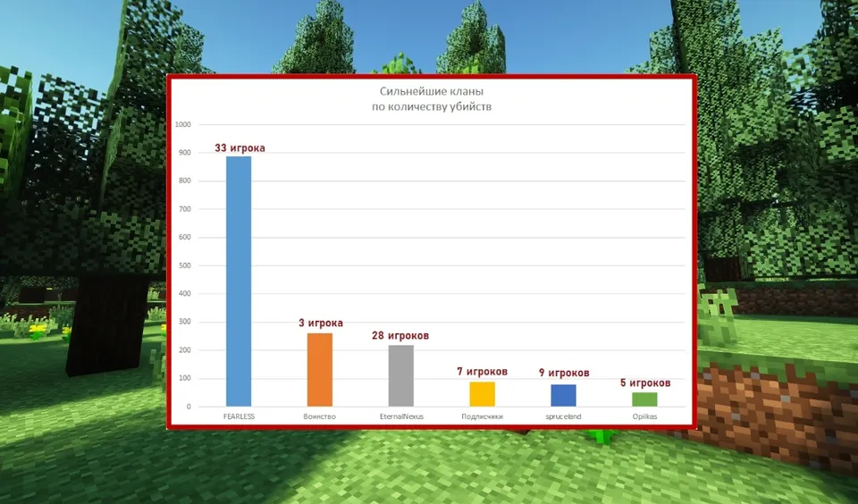Click the '3 игрока' data label
The image size is (858, 504).
[321, 323]
